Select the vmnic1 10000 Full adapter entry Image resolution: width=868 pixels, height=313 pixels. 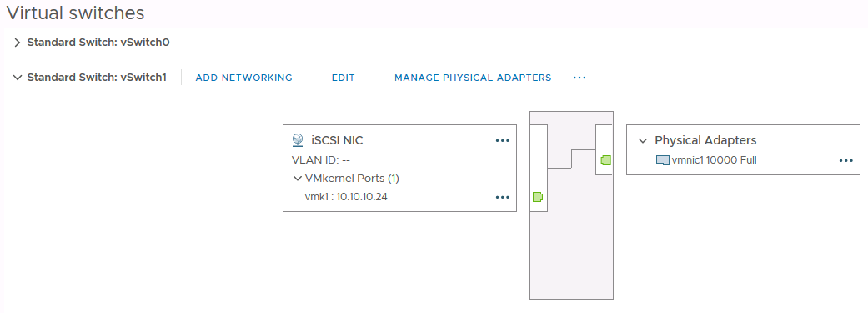click(x=706, y=160)
